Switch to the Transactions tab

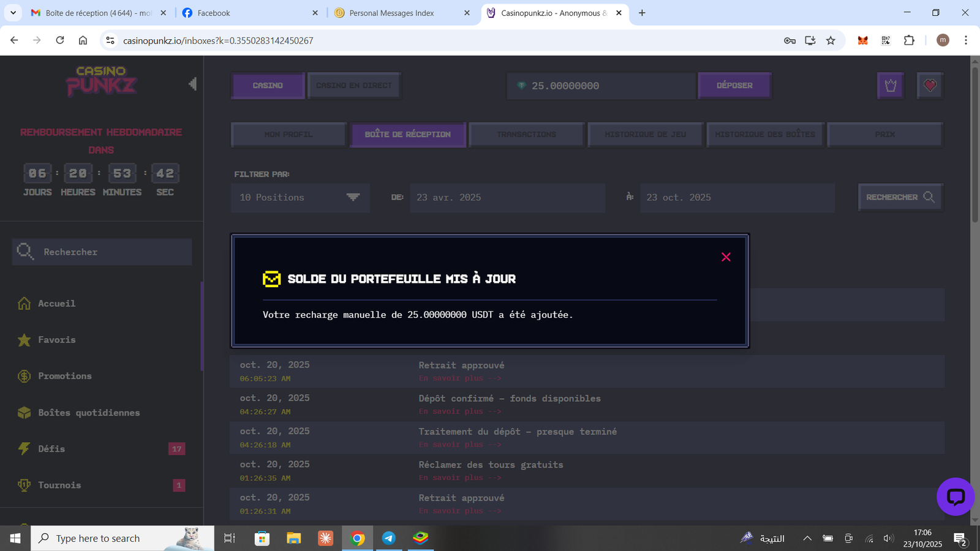(x=526, y=135)
